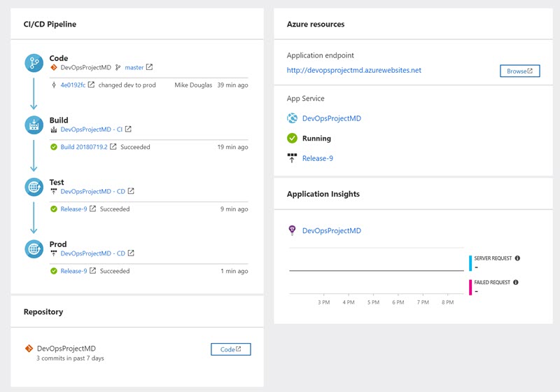Open external link icon beside commit 4e0192fc
This screenshot has height=392, width=560.
(x=91, y=85)
